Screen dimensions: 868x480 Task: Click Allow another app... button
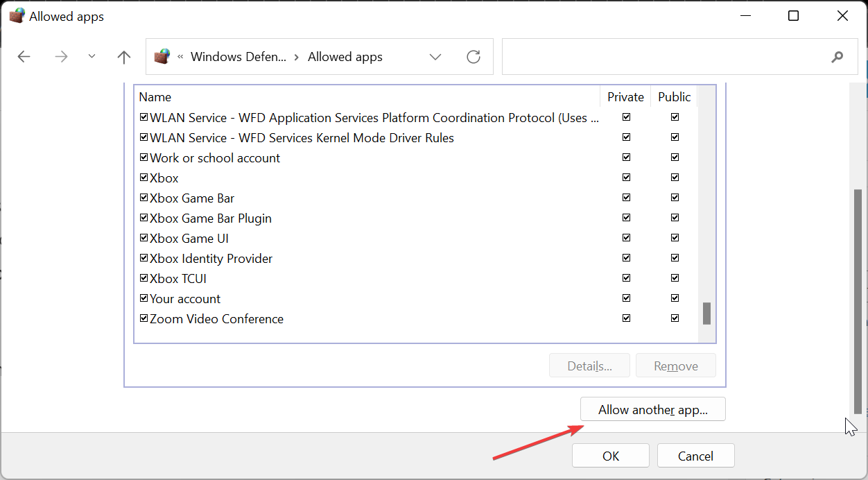[x=653, y=409]
